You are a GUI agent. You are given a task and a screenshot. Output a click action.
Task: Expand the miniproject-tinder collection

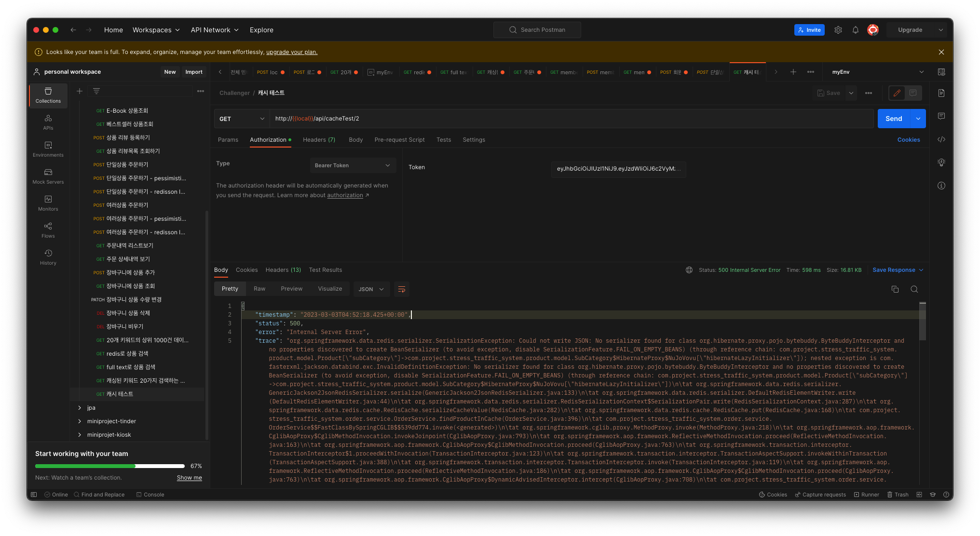80,421
